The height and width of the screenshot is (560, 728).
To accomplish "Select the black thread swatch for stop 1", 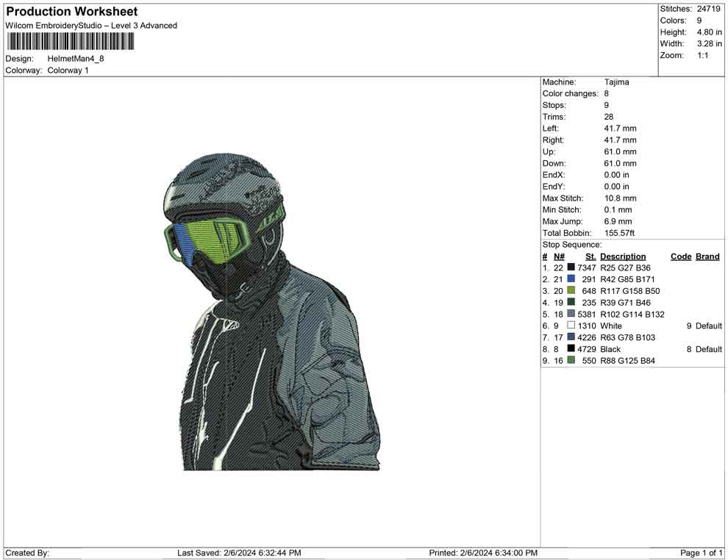I will (571, 268).
